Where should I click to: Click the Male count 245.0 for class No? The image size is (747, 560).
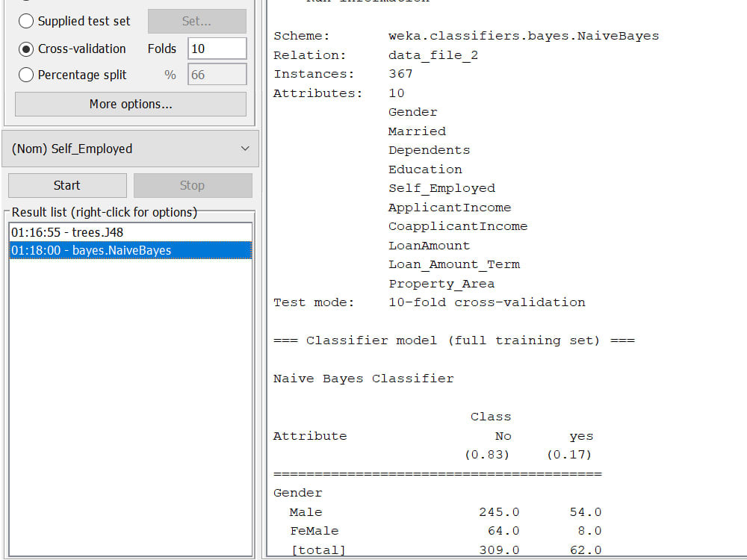coord(499,512)
